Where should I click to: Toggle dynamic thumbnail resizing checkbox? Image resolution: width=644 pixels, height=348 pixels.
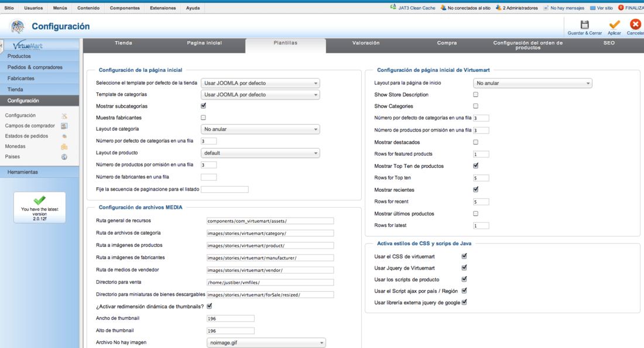210,306
